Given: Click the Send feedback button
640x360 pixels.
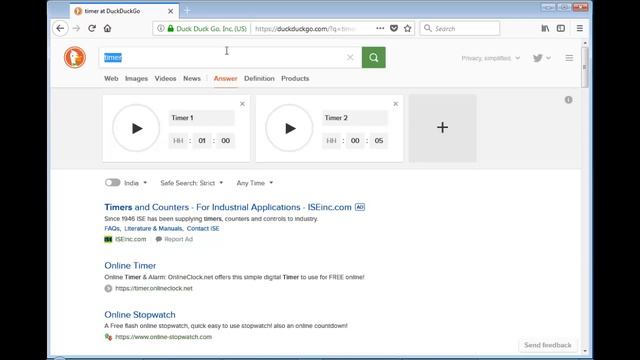Looking at the screenshot, I should coord(548,345).
